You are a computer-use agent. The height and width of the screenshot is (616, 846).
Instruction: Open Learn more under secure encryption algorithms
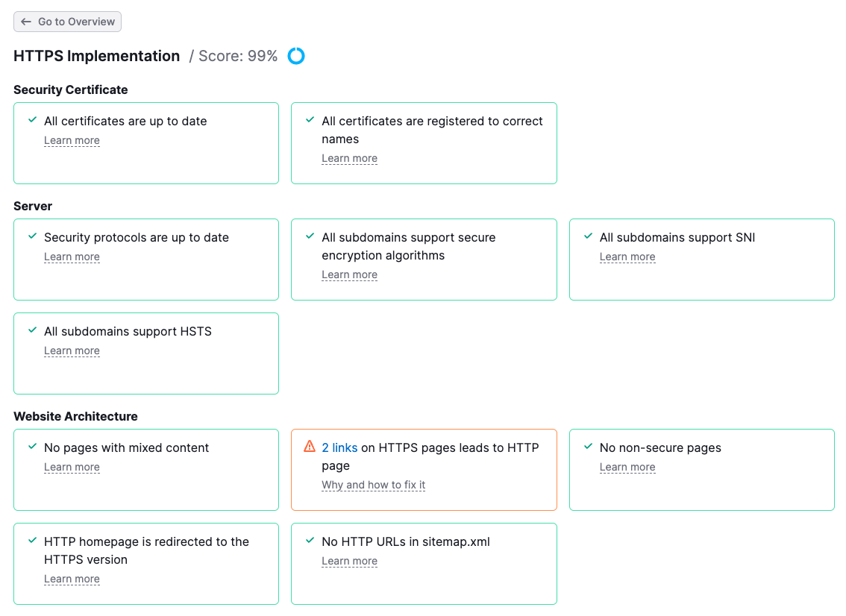click(x=349, y=274)
